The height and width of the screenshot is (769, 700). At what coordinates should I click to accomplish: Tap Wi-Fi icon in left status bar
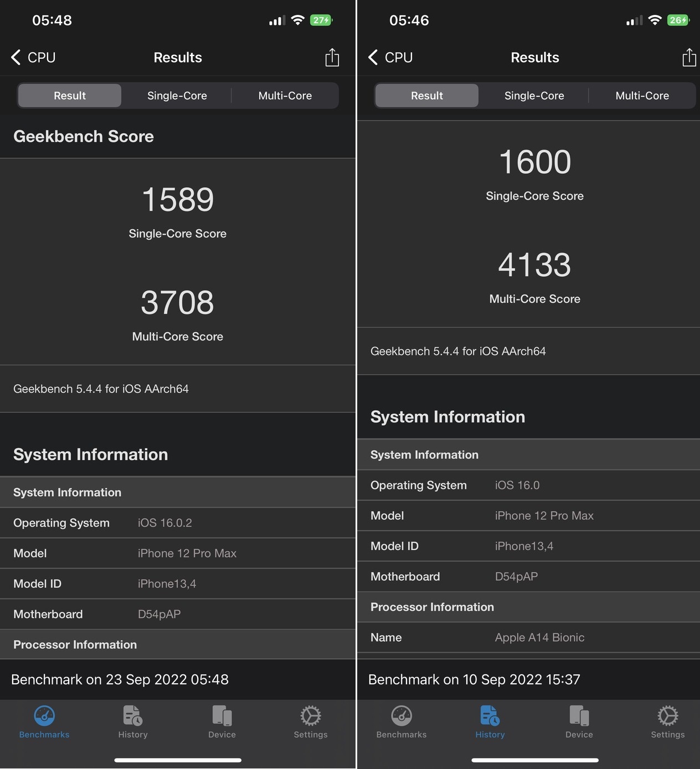click(x=298, y=20)
